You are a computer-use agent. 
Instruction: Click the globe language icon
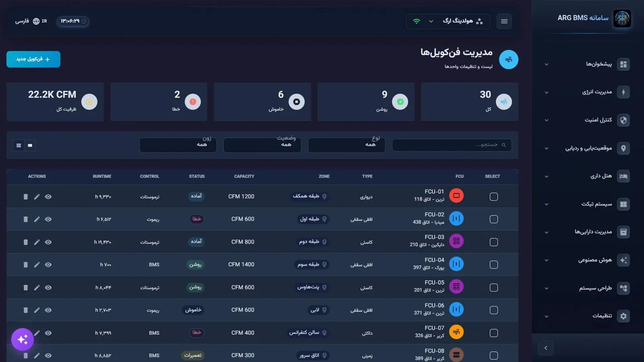tap(36, 21)
